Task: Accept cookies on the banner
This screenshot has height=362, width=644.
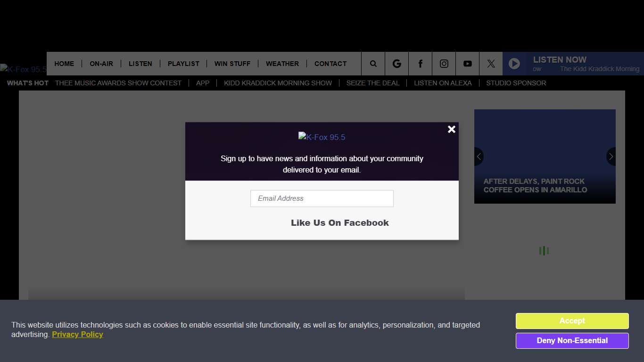Action: pos(572,321)
